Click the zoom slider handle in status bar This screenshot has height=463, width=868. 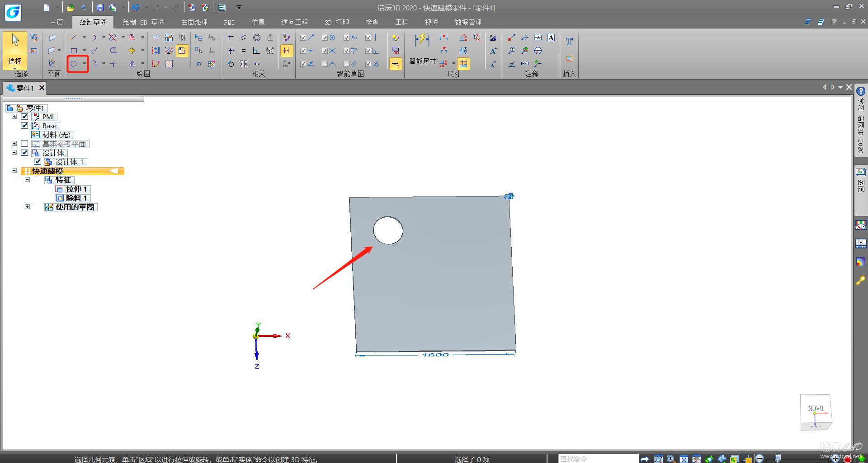pos(778,458)
